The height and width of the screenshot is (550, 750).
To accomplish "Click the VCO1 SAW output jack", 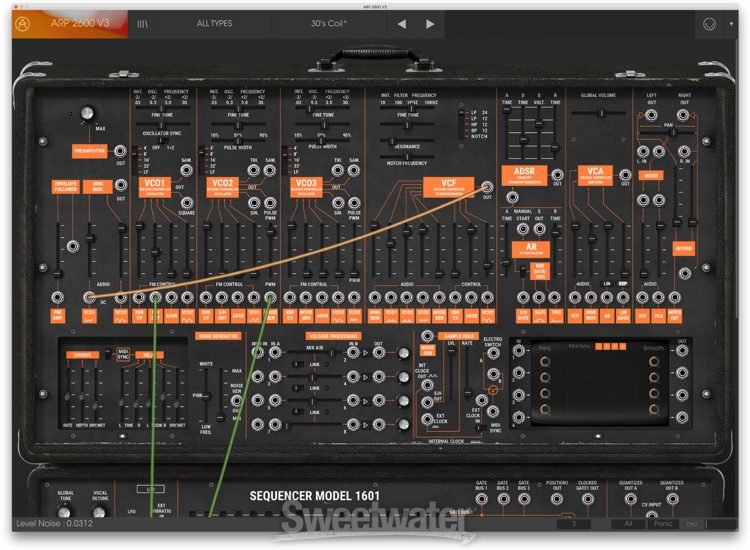I will point(187,170).
